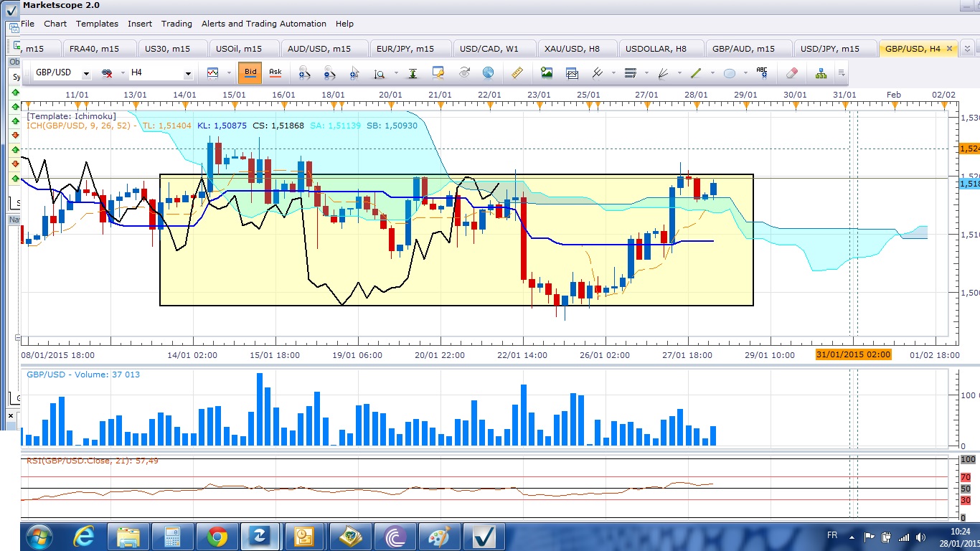Select the yellow ruler measure tool

tap(517, 72)
